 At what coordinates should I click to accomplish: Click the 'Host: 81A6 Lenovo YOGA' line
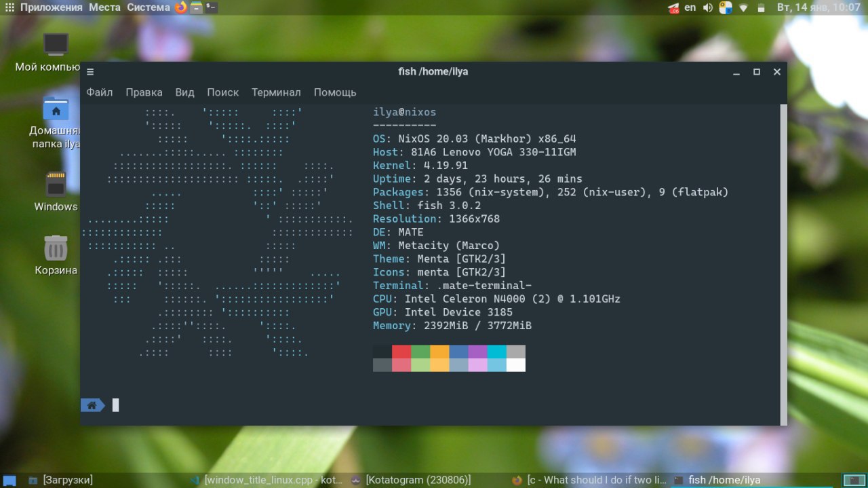point(475,152)
